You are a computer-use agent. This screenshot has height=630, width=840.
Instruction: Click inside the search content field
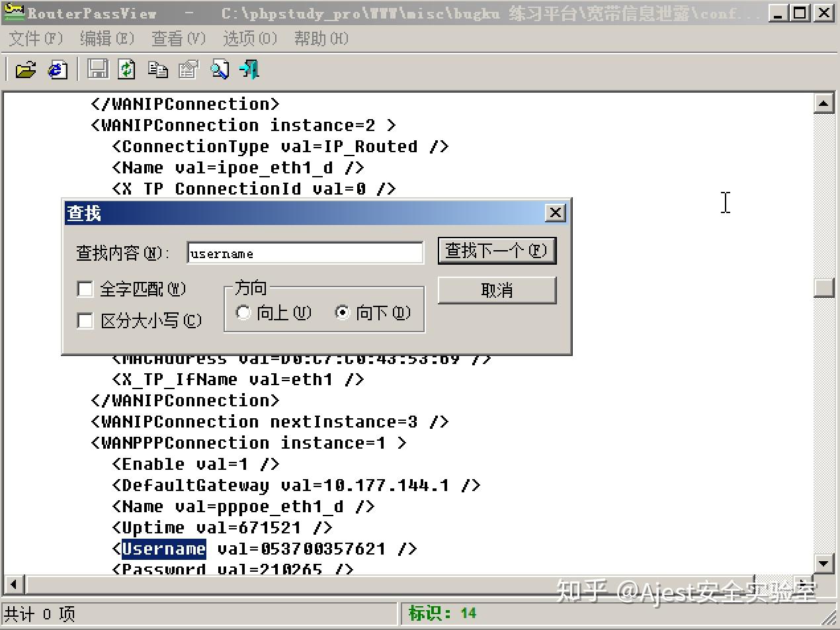(304, 252)
